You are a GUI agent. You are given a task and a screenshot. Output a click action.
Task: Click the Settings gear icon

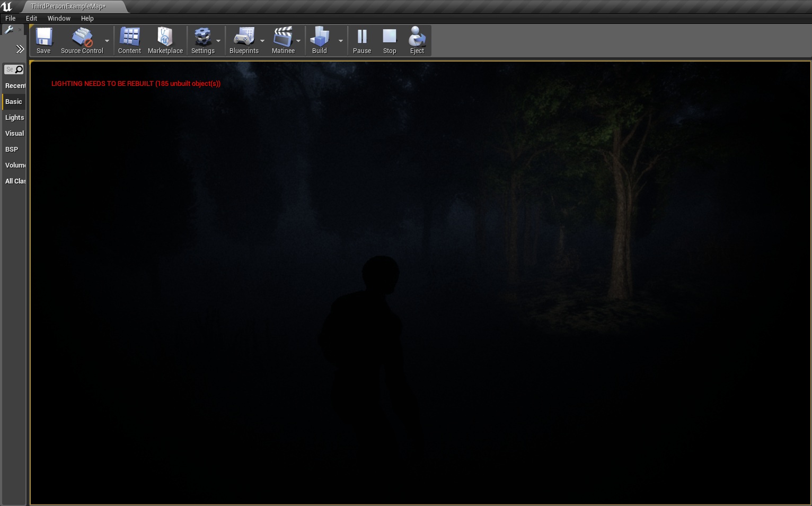tap(202, 37)
